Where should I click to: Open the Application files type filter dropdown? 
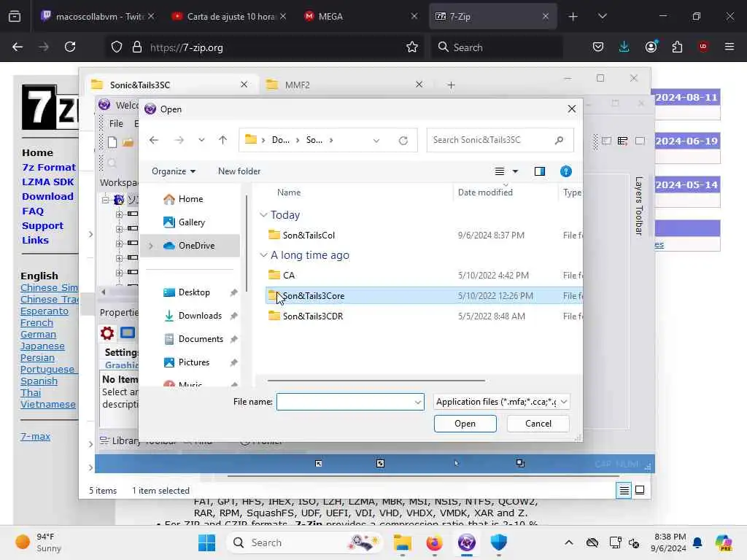[x=502, y=402]
